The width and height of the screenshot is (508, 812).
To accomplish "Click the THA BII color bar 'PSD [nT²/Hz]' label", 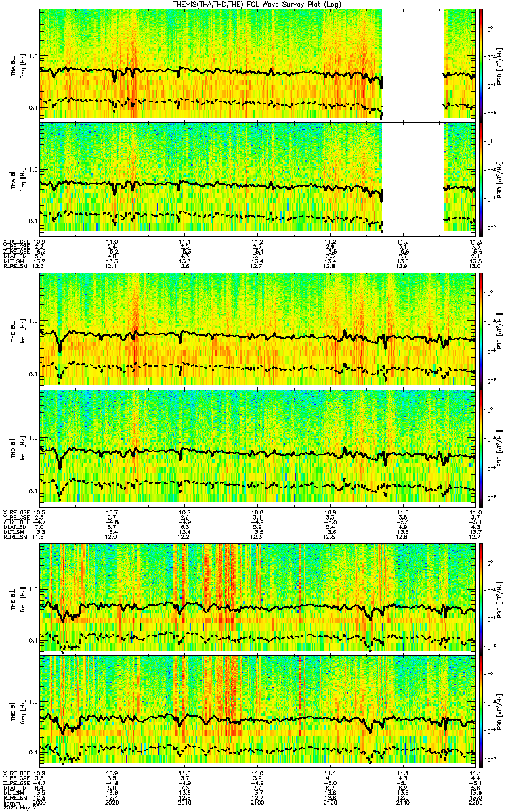I will (x=500, y=179).
